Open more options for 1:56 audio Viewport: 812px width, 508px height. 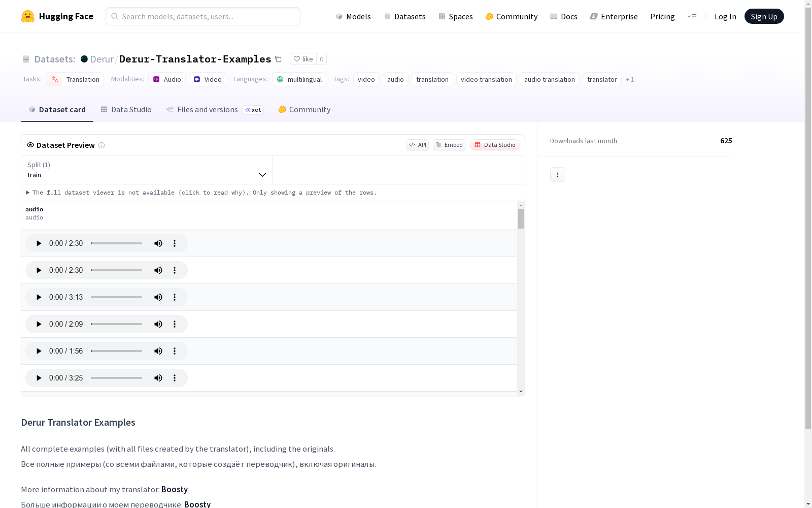click(x=175, y=351)
